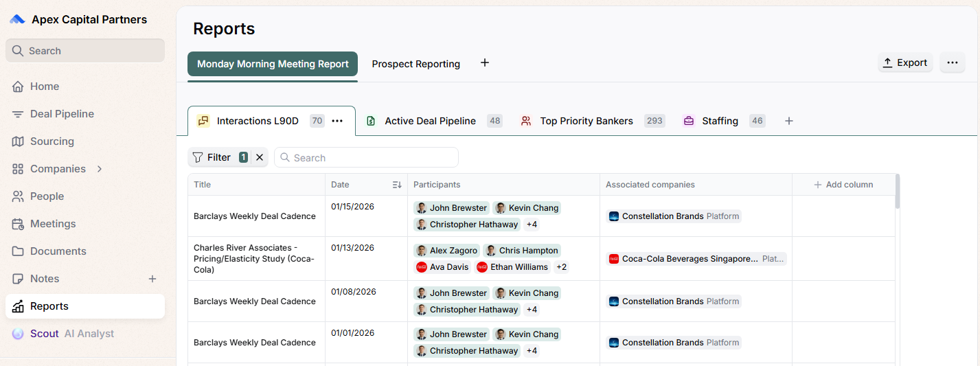Switch to the Top Priority Bankers tab
Image resolution: width=980 pixels, height=366 pixels.
tap(591, 121)
